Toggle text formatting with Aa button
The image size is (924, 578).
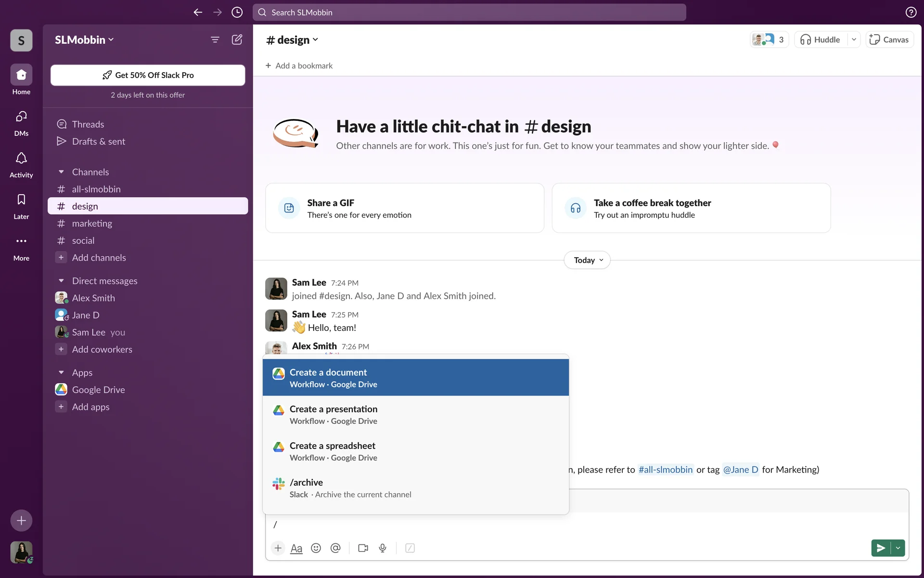tap(296, 548)
